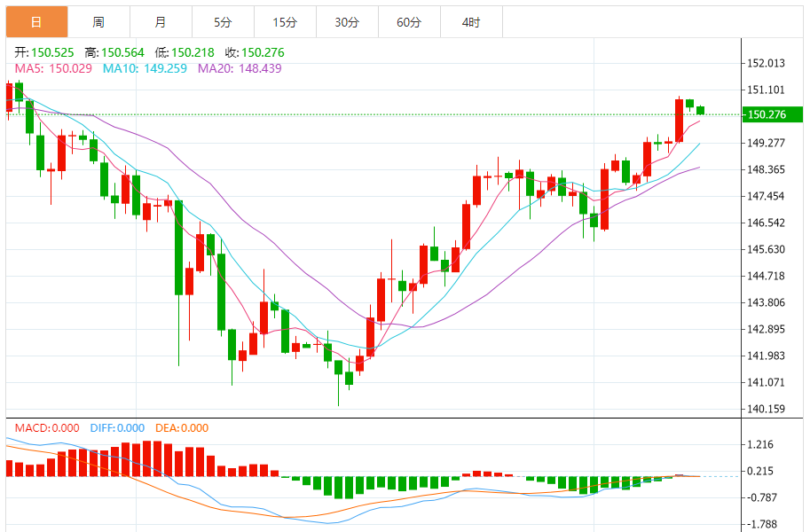This screenshot has height=532, width=810.
Task: Switch to the 周 weekly tab
Action: (98, 21)
